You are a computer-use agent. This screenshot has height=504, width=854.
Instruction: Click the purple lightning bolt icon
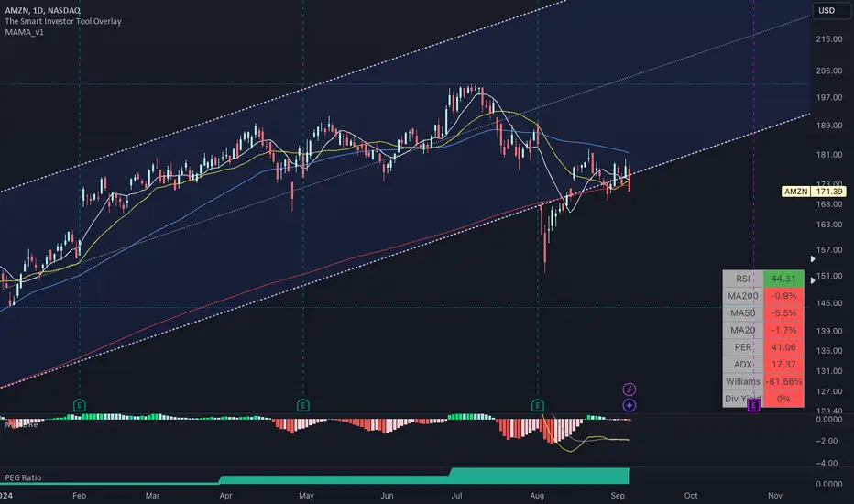pos(630,389)
